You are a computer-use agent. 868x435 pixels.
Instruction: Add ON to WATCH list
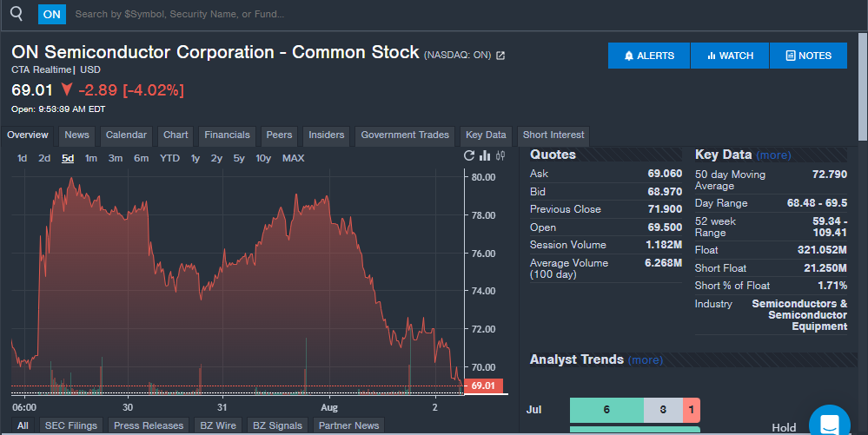pos(730,56)
